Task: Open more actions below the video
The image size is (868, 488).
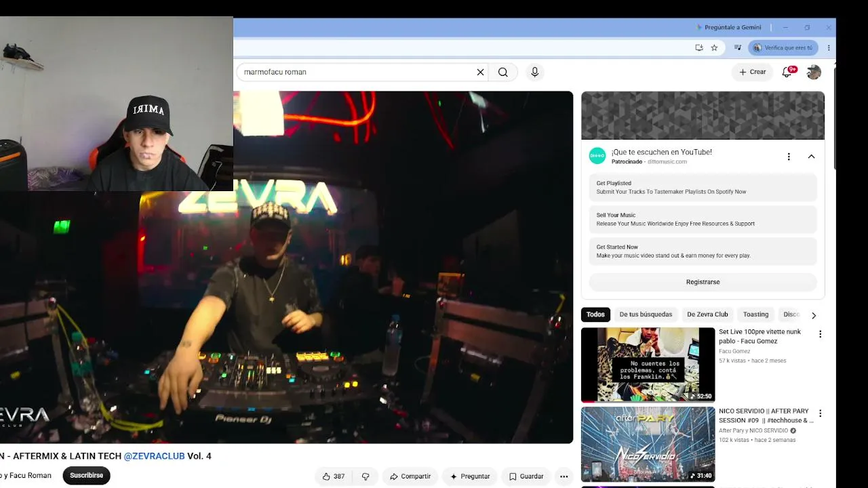Action: [x=564, y=476]
